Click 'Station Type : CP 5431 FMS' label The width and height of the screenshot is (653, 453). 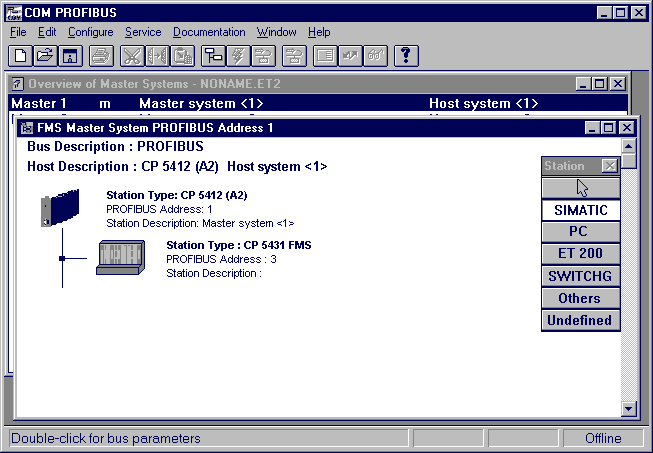(239, 245)
